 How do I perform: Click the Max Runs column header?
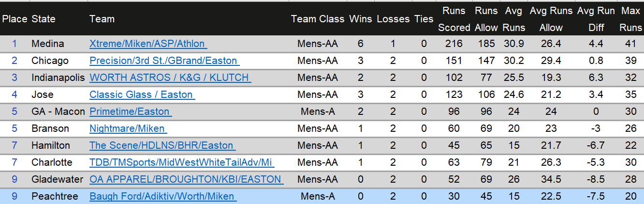tap(630, 19)
